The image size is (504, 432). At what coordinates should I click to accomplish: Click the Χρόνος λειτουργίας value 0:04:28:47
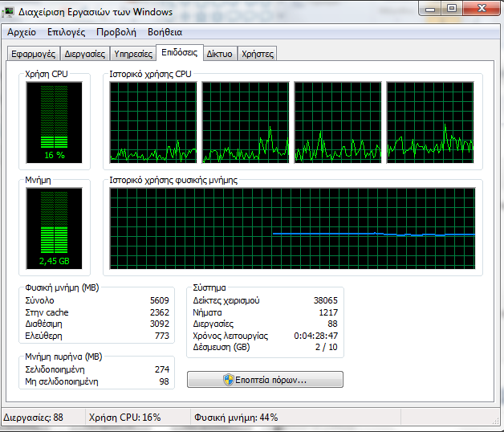[316, 336]
